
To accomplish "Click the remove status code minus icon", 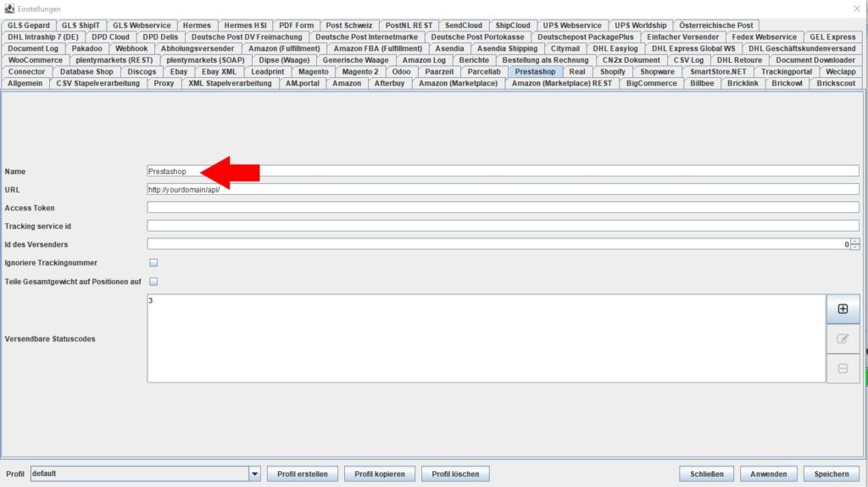I will click(x=843, y=368).
